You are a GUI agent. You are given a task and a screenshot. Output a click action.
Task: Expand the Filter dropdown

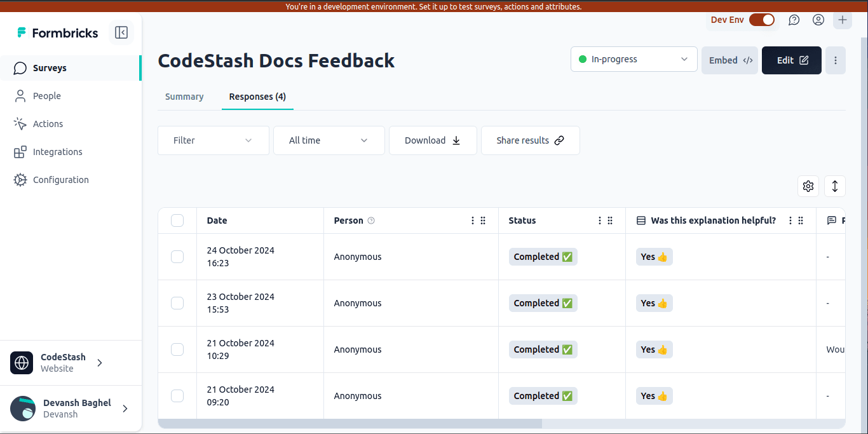click(213, 140)
